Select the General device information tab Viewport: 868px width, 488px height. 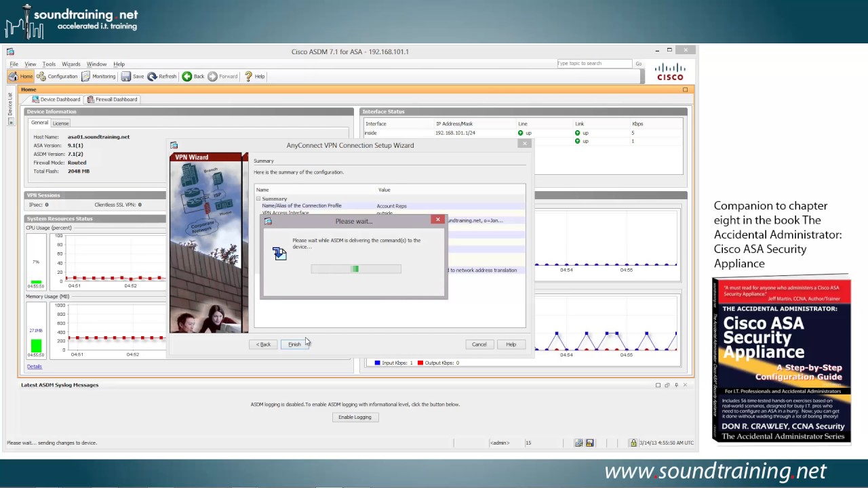(x=39, y=123)
